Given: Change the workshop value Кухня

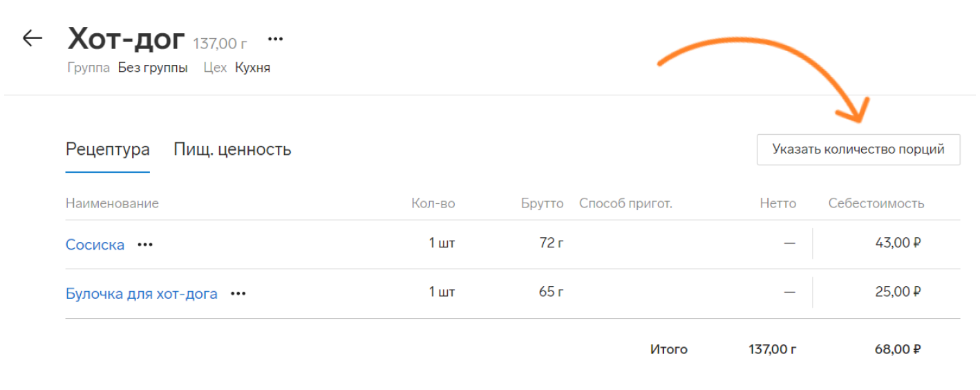Looking at the screenshot, I should tap(252, 68).
